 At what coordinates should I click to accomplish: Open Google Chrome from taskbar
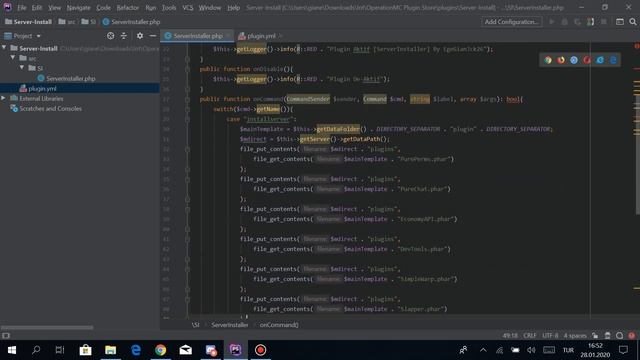(160, 350)
